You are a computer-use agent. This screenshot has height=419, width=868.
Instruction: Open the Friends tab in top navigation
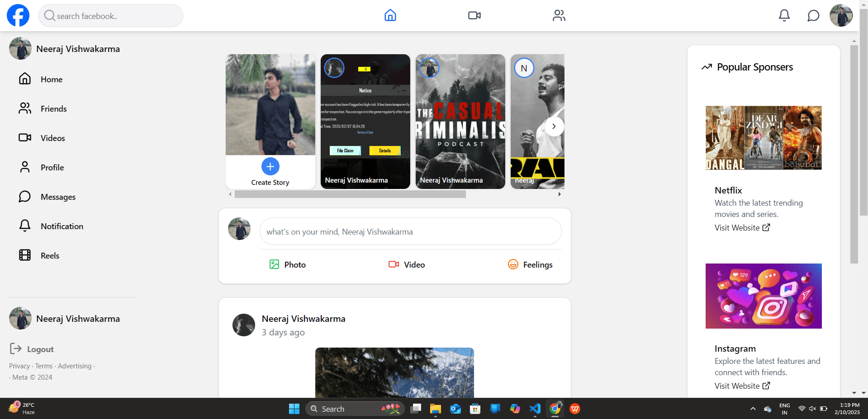point(559,15)
